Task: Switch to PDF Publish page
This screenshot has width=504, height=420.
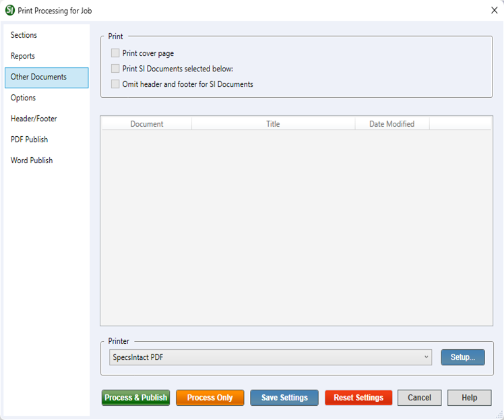Action: [46, 140]
